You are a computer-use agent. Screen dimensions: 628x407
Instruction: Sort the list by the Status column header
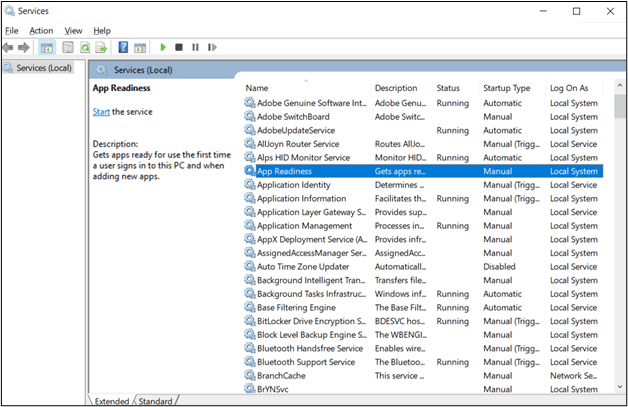click(x=448, y=88)
